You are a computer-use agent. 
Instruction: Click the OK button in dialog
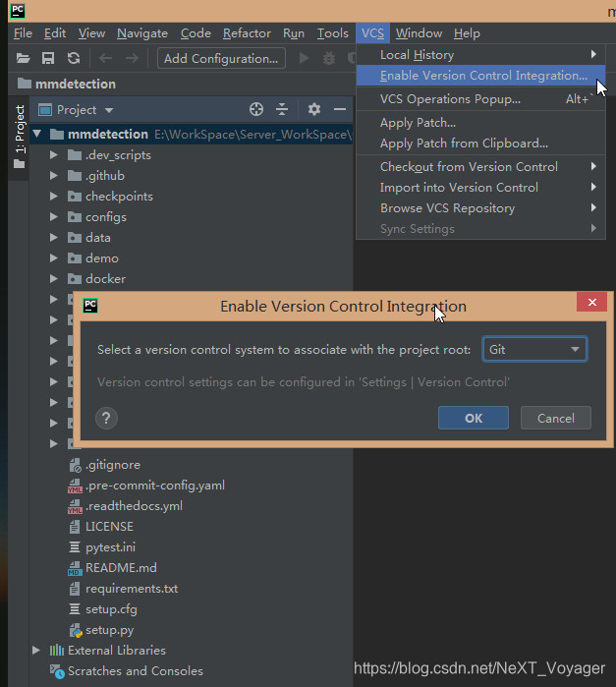point(474,418)
